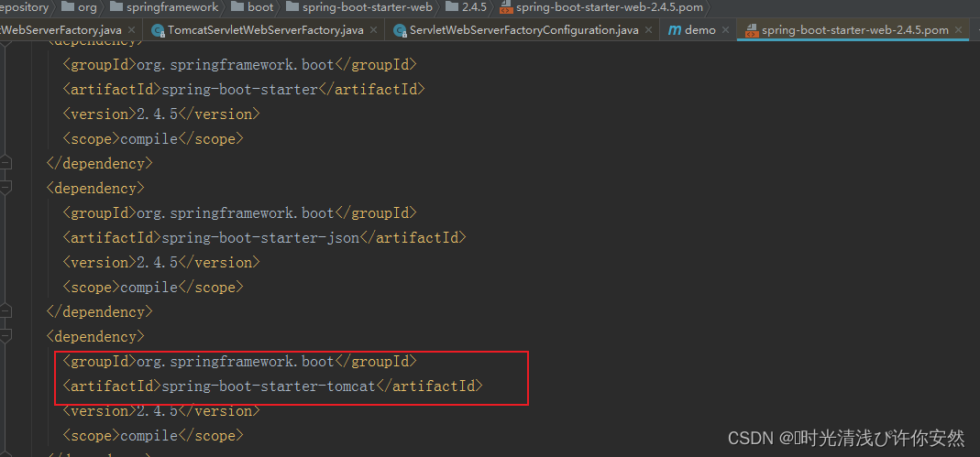
Task: Open the boot folder breadcrumb
Action: click(x=252, y=7)
